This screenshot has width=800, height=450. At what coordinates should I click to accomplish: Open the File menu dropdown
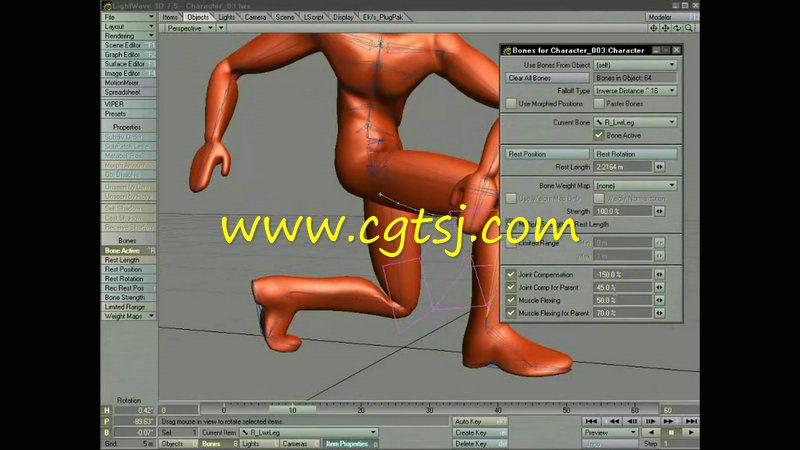click(129, 17)
